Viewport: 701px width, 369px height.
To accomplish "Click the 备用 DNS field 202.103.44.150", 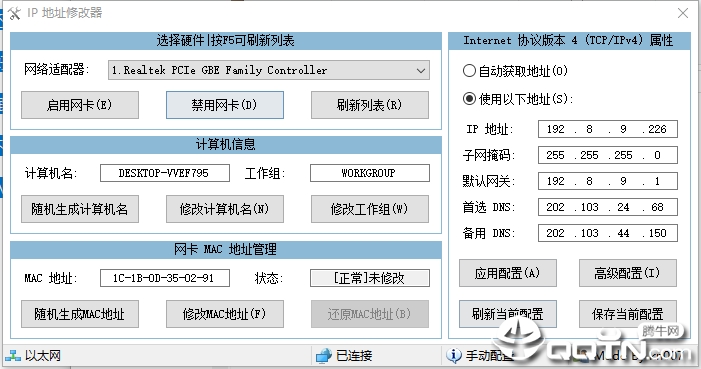I will [608, 233].
